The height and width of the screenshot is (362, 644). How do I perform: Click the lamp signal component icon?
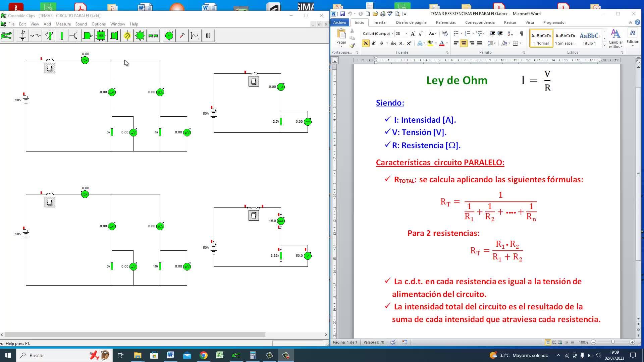[x=127, y=36]
